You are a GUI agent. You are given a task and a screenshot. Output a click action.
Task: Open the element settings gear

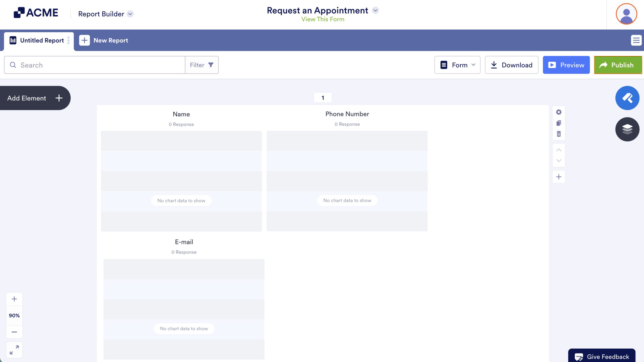pyautogui.click(x=559, y=112)
